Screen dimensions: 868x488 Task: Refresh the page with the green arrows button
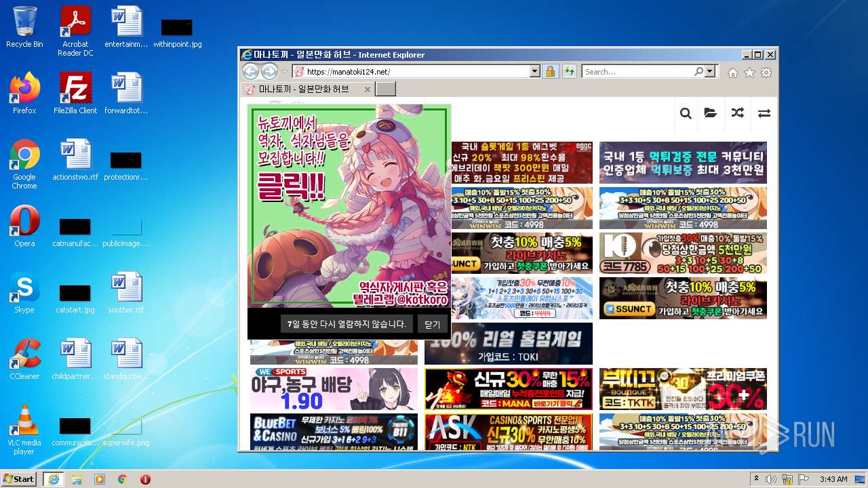pyautogui.click(x=568, y=71)
